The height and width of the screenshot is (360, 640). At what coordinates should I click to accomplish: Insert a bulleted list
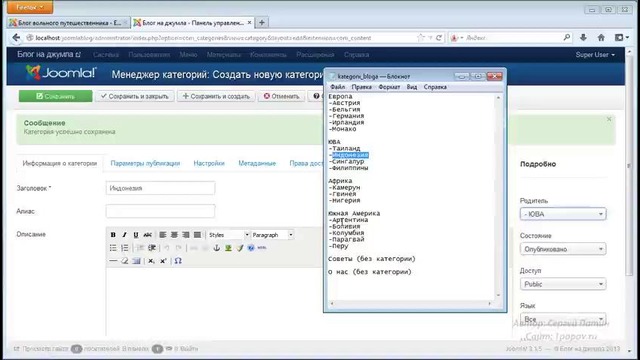coord(113,248)
